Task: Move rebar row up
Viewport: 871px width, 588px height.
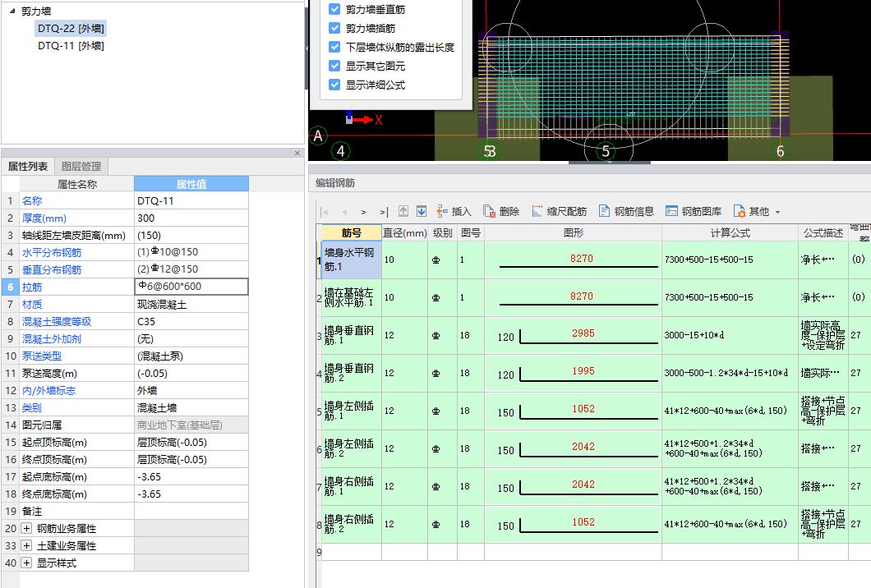Action: [x=403, y=211]
